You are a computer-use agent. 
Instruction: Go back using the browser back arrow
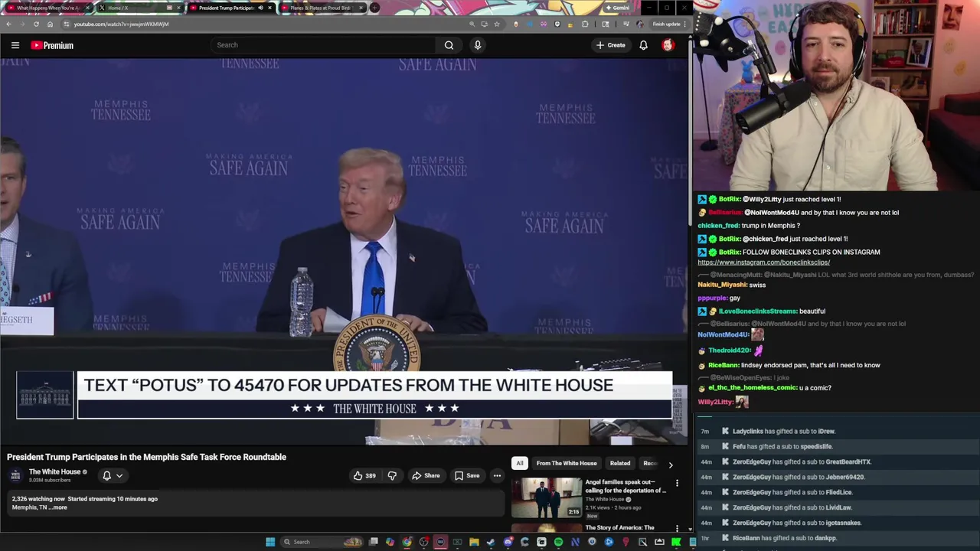8,24
